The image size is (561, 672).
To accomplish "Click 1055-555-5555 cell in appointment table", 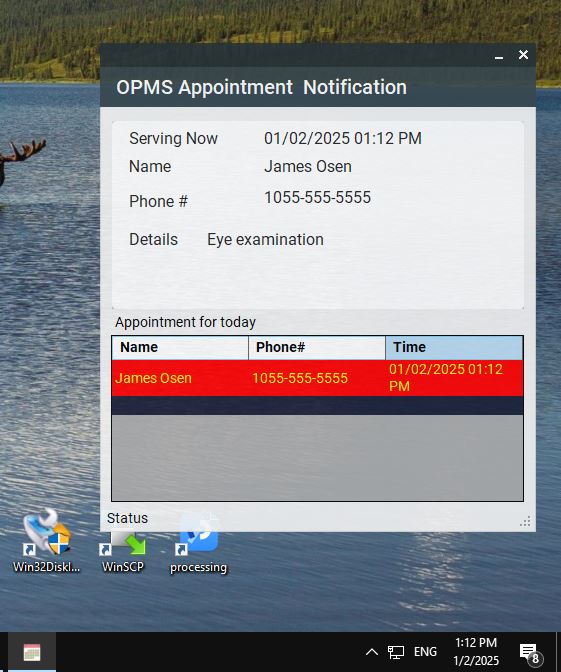I will click(x=317, y=378).
